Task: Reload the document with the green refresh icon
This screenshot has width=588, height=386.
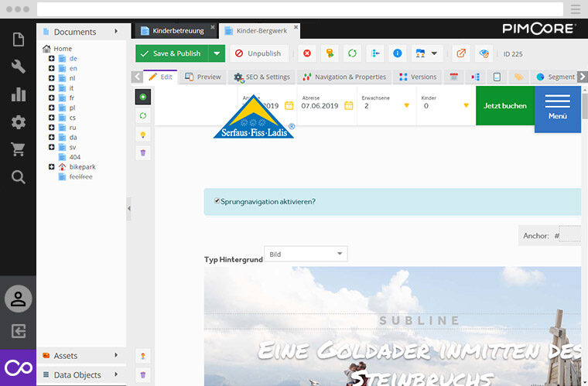Action: 352,53
